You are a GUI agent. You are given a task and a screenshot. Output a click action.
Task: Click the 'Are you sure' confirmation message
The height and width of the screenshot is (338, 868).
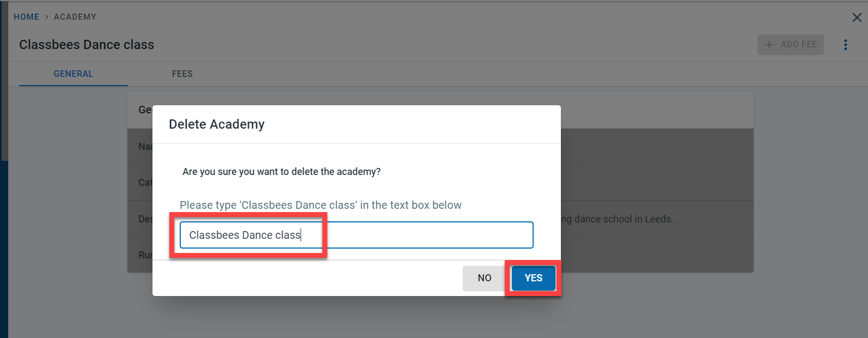pyautogui.click(x=282, y=172)
